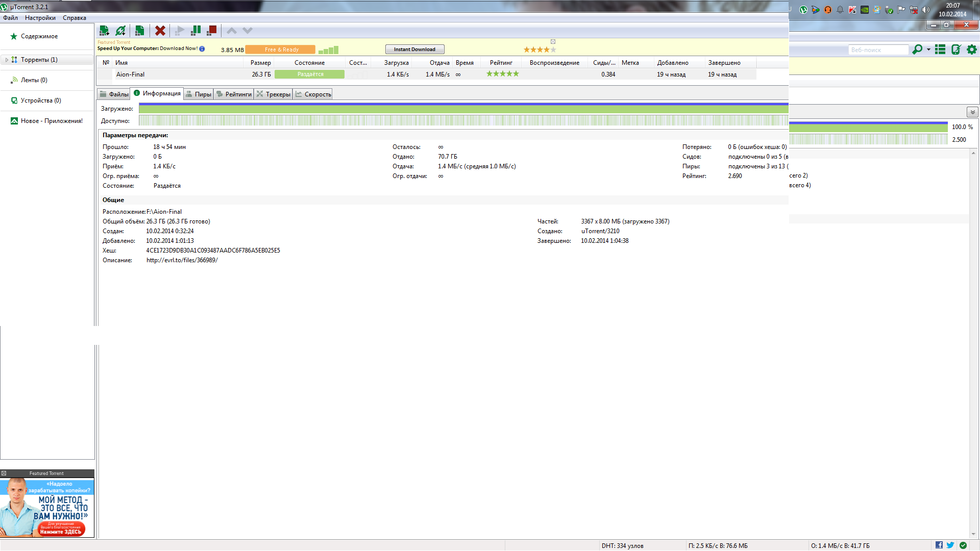The image size is (980, 551).
Task: Sort by the Загрузка column header
Action: pyautogui.click(x=391, y=63)
